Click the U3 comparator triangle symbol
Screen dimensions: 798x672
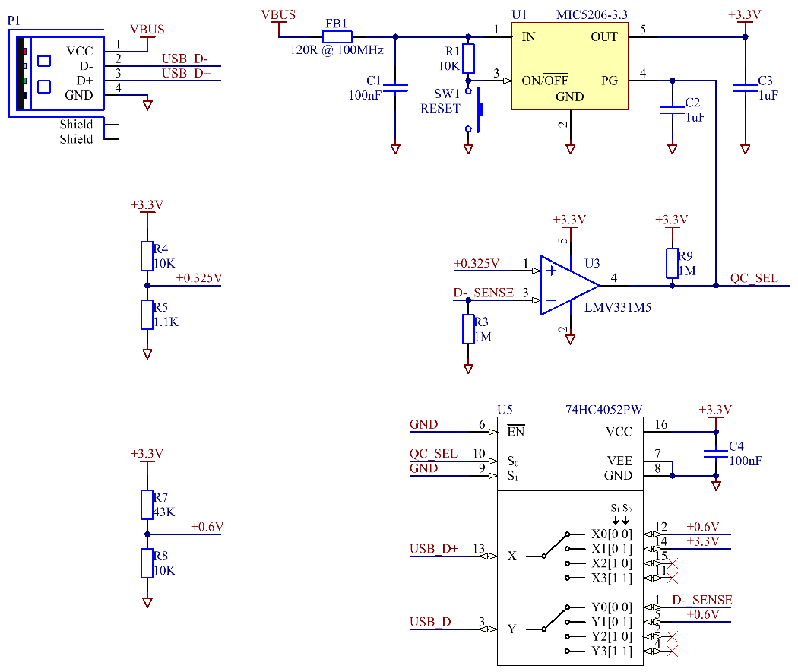(570, 286)
